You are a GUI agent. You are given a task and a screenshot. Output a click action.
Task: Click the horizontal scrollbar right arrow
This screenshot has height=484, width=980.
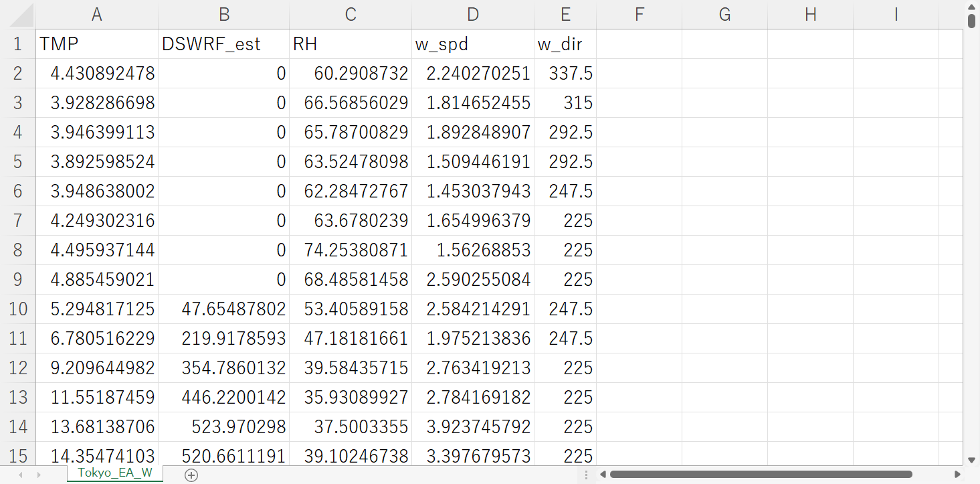[957, 475]
